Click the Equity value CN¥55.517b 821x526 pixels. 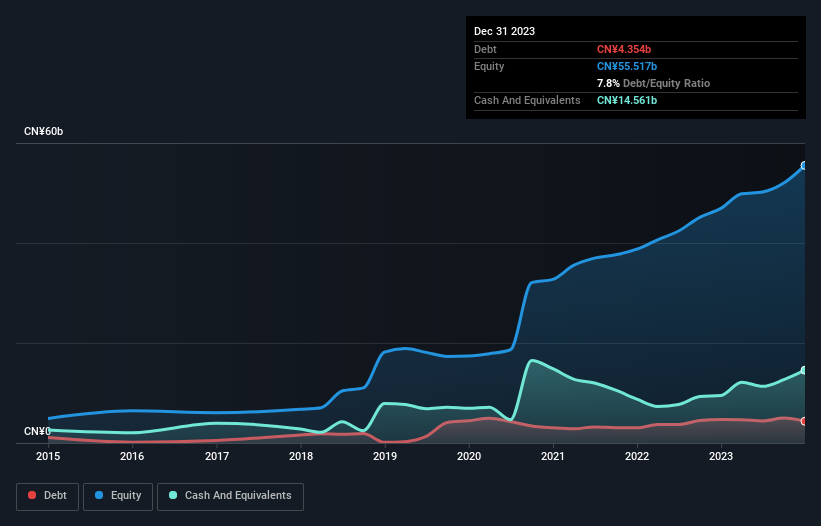click(627, 66)
